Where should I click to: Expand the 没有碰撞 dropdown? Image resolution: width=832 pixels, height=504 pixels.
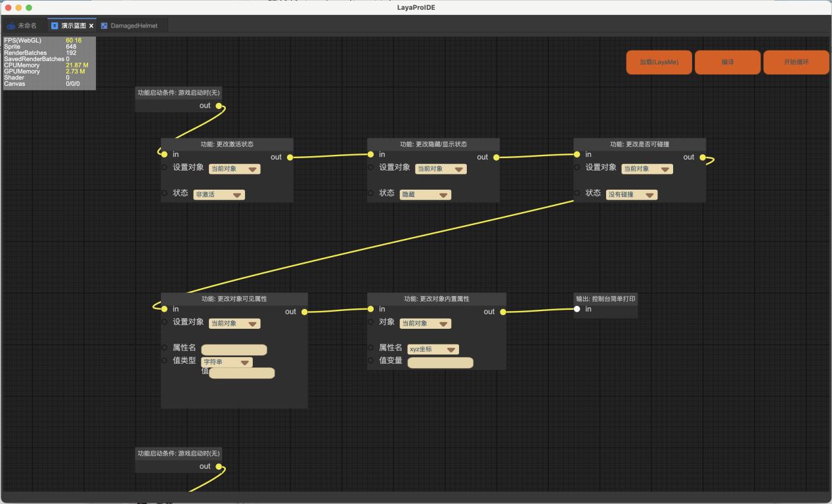[631, 195]
